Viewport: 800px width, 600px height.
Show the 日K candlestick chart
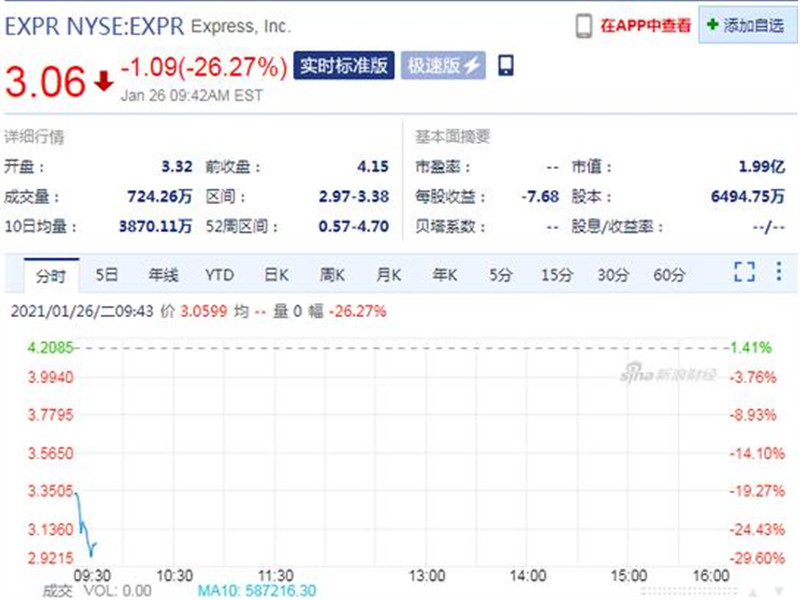pos(277,275)
